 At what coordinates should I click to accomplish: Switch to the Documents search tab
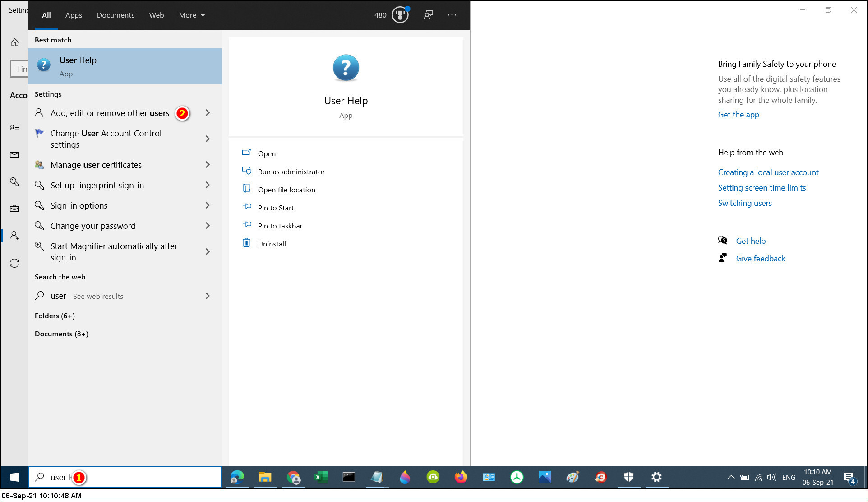(x=115, y=15)
